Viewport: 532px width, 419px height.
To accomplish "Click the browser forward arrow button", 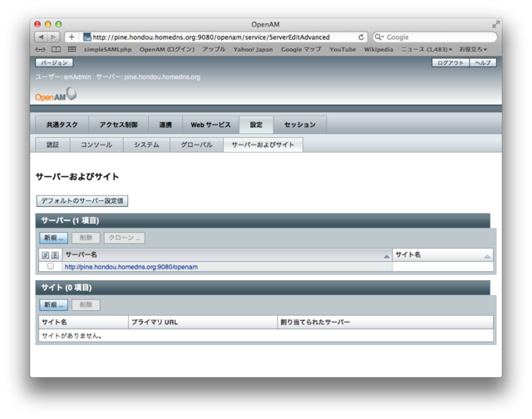I will [x=53, y=37].
